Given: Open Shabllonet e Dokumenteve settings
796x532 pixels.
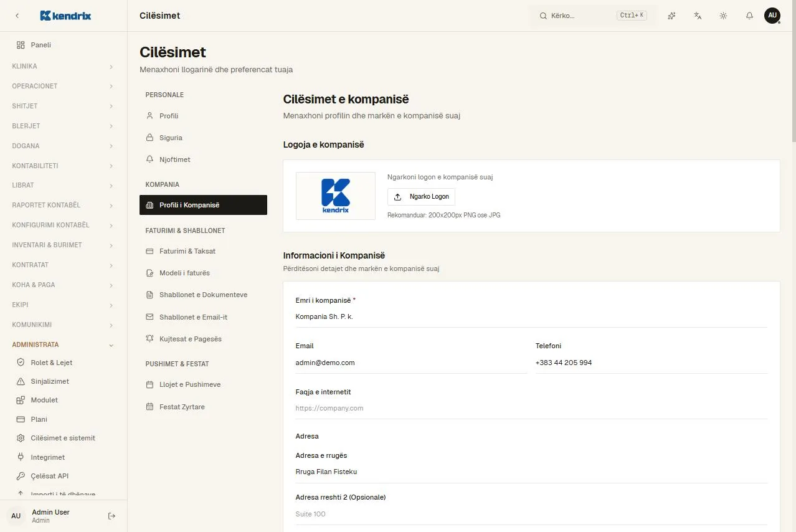Looking at the screenshot, I should point(203,295).
